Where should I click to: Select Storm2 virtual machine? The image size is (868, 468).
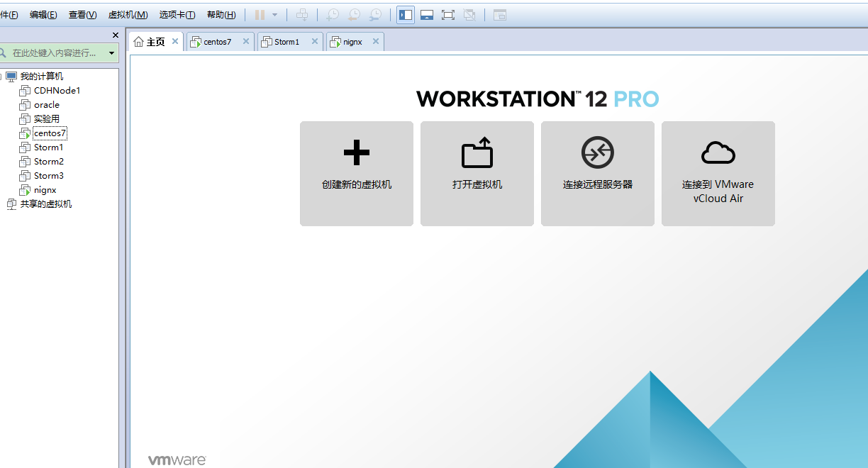(x=48, y=162)
